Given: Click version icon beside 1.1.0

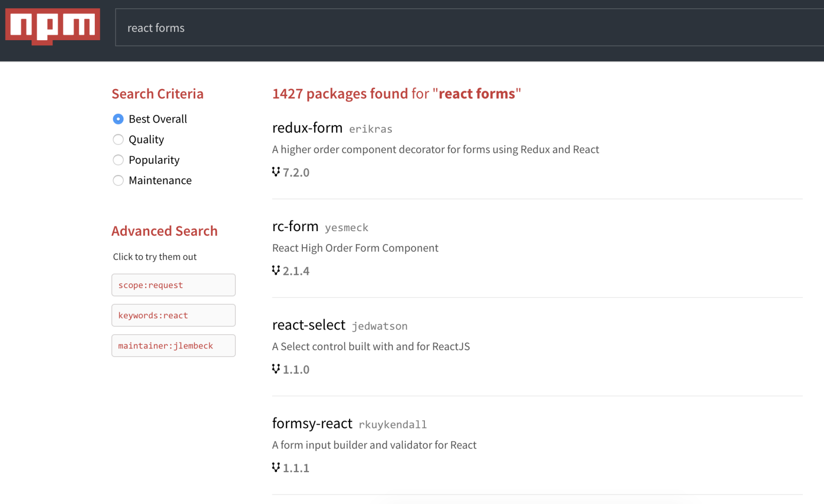Looking at the screenshot, I should click(x=276, y=369).
